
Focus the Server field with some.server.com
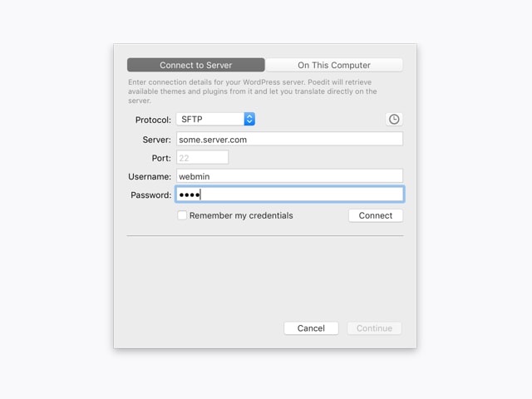pos(289,140)
